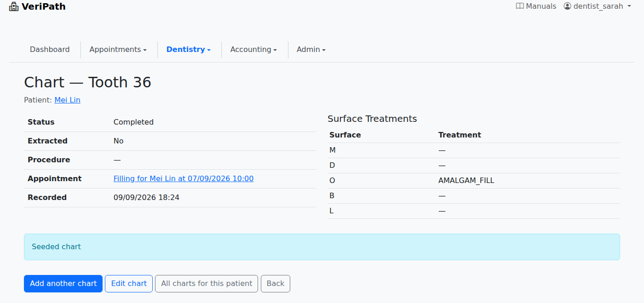Click the Seeded chart notice
The image size is (644, 303).
click(x=322, y=247)
